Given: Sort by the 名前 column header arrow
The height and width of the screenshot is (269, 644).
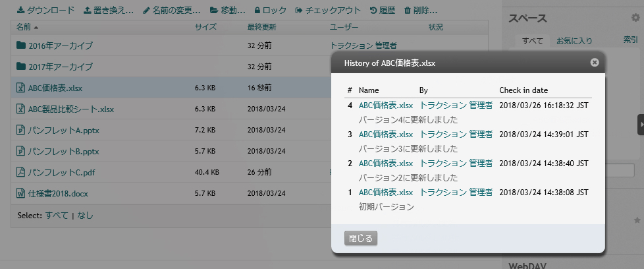Looking at the screenshot, I should (x=36, y=28).
